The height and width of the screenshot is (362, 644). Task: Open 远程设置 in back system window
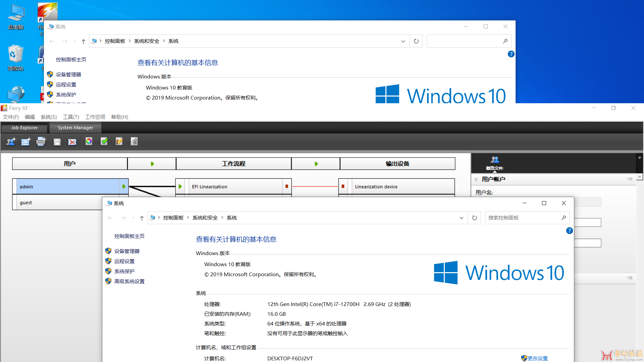66,84
